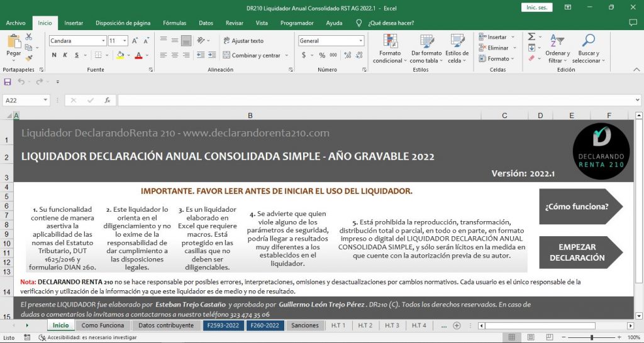Open Ordenar y filtrar menu

[557, 49]
